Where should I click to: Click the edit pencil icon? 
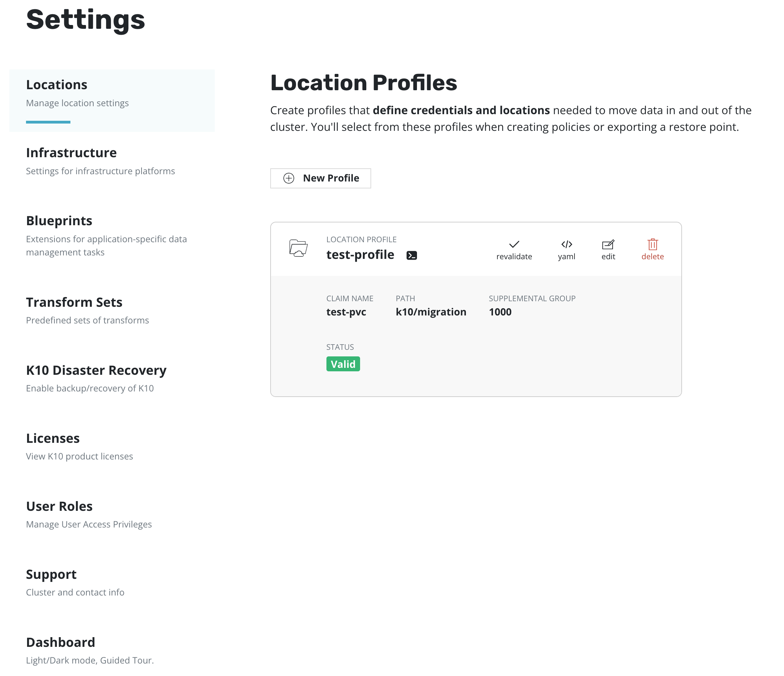point(608,245)
